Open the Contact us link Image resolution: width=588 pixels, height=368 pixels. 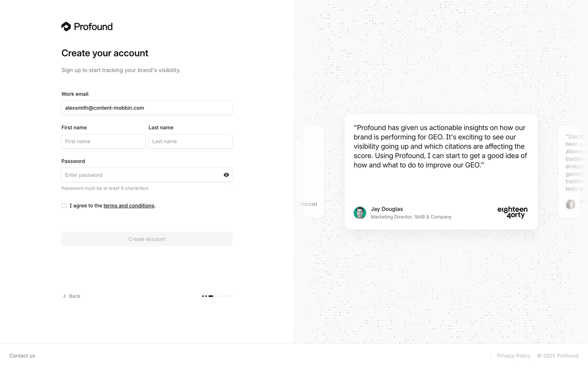(x=22, y=356)
